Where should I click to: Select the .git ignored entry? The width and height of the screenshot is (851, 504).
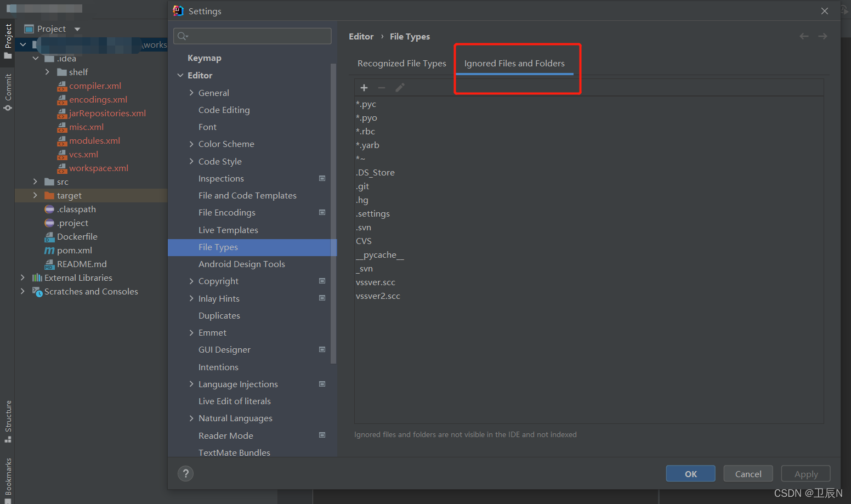point(362,186)
